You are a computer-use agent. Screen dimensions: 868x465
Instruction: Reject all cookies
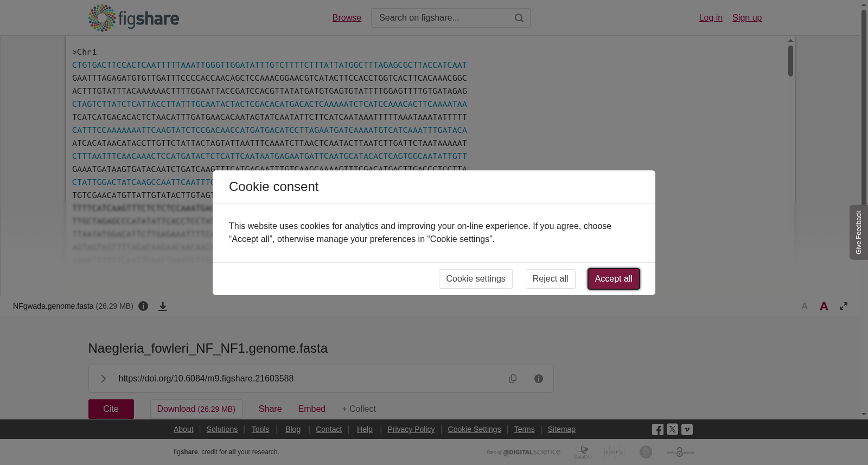click(x=550, y=279)
